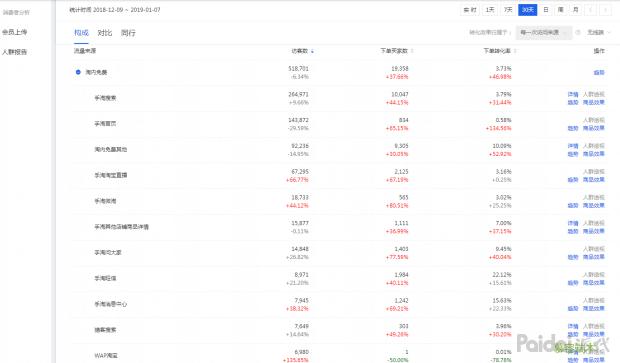Open 商品效果 for 手淘问大家 row
Screen dimensions: 620x363
tap(594, 257)
